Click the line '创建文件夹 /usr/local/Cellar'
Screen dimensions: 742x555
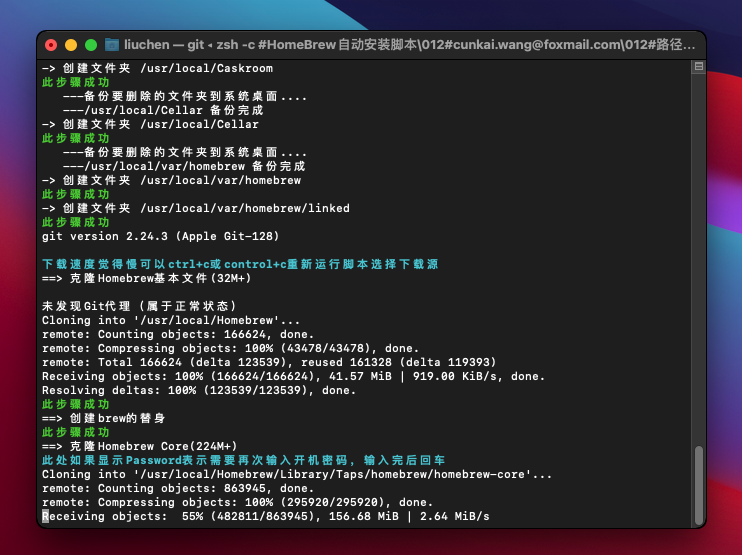tap(150, 124)
